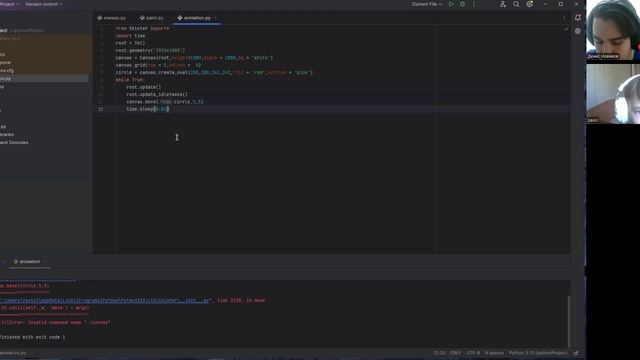Image resolution: width=640 pixels, height=360 pixels.
Task: Click the TclError 'invalid command name' console line
Action: click(55, 322)
